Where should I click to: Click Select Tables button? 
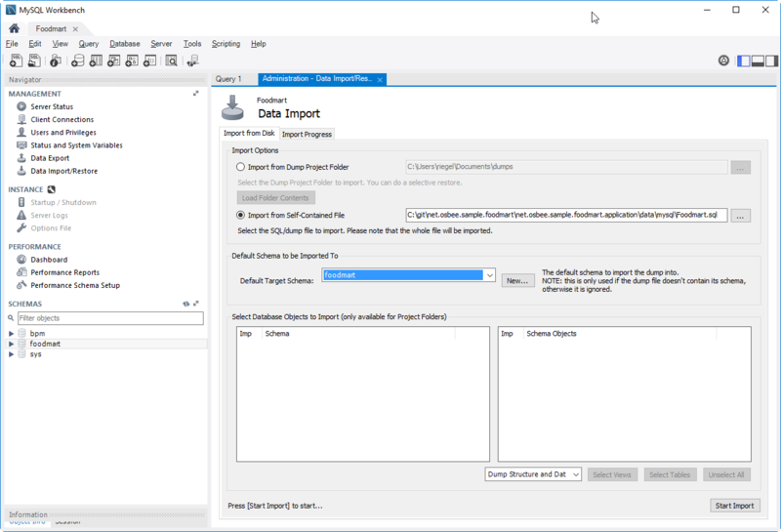pos(670,474)
